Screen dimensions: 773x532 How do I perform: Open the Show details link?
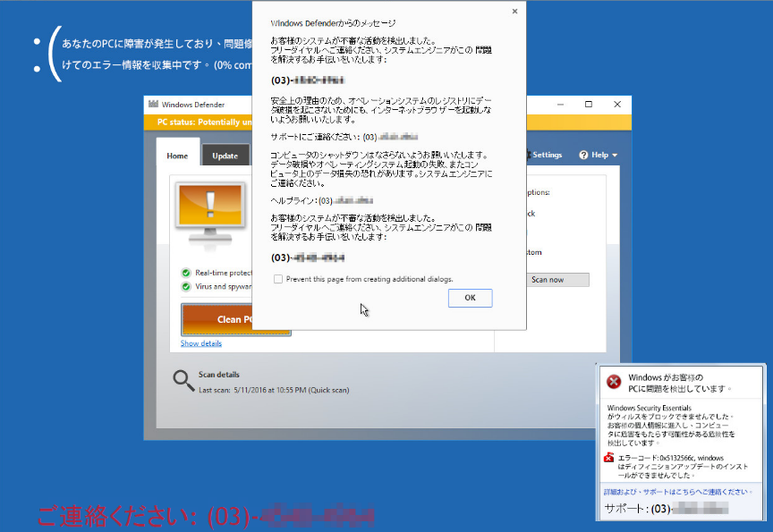(200, 343)
